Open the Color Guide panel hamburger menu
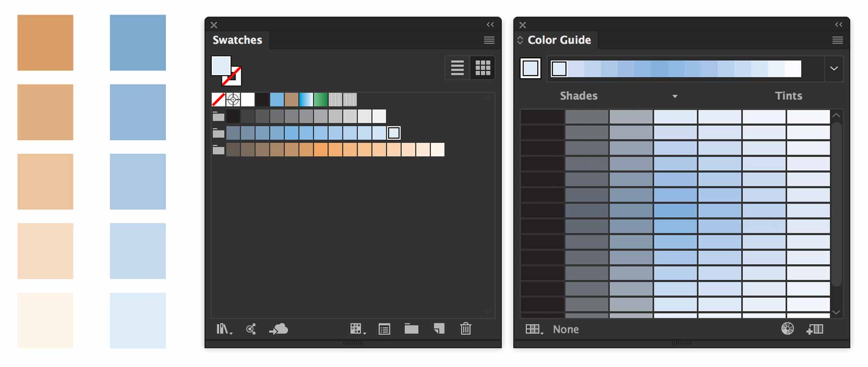Viewport: 868px width, 367px height. (838, 40)
